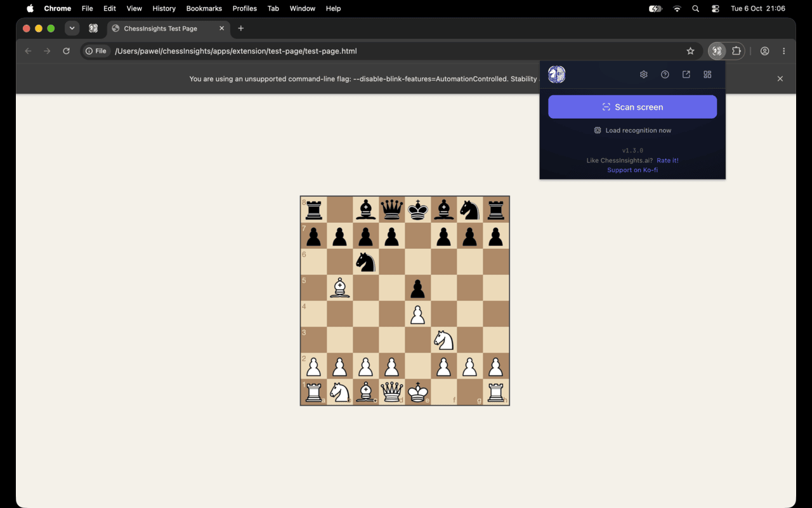This screenshot has width=812, height=508.
Task: Click the white bishop on b5
Action: click(340, 288)
